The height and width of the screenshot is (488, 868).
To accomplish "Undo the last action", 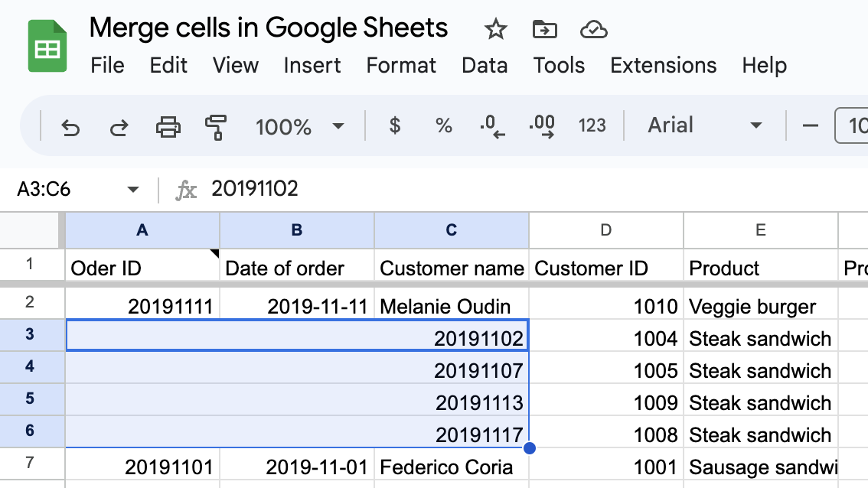I will click(x=70, y=127).
